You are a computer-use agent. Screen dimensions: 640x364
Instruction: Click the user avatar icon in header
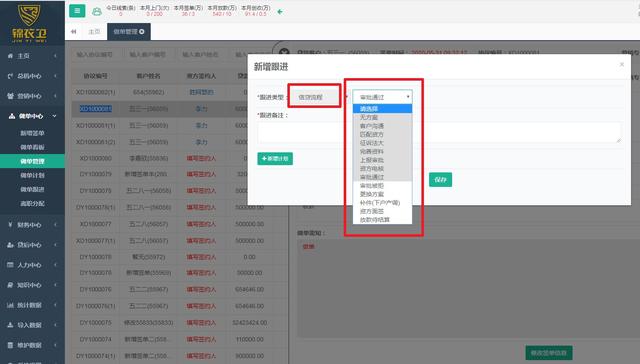pos(97,12)
